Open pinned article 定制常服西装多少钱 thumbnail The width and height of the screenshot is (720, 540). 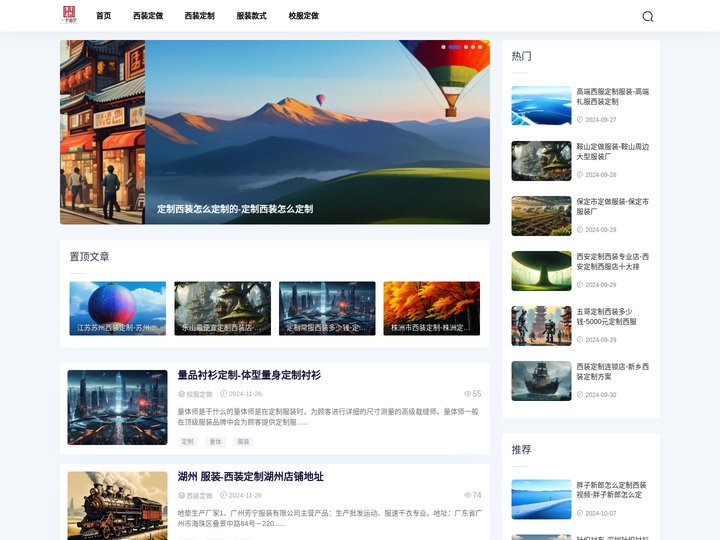click(327, 308)
